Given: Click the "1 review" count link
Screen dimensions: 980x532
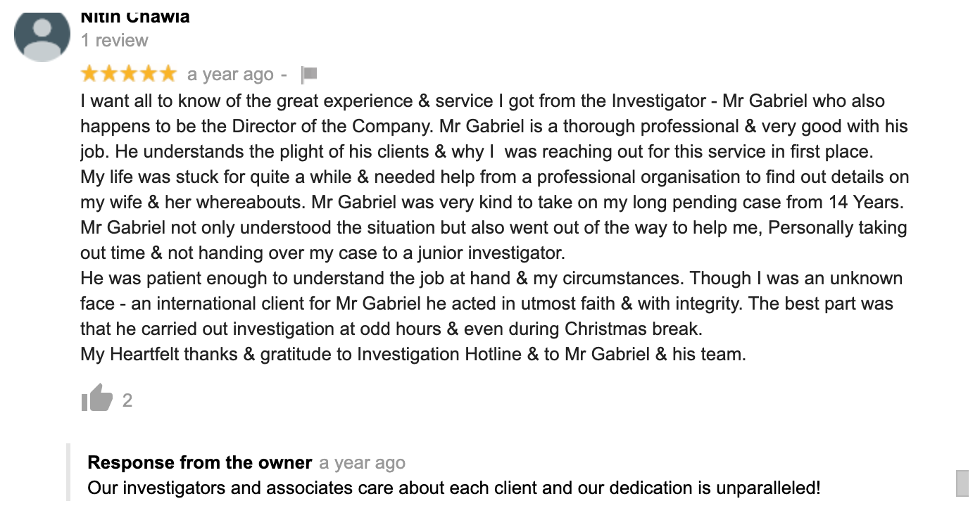Looking at the screenshot, I should (x=114, y=40).
